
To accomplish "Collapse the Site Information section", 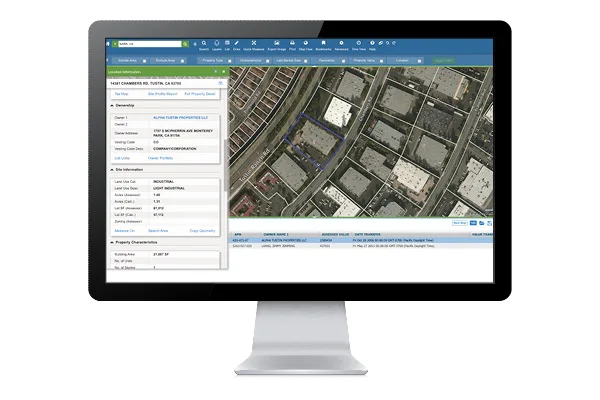I will (112, 170).
